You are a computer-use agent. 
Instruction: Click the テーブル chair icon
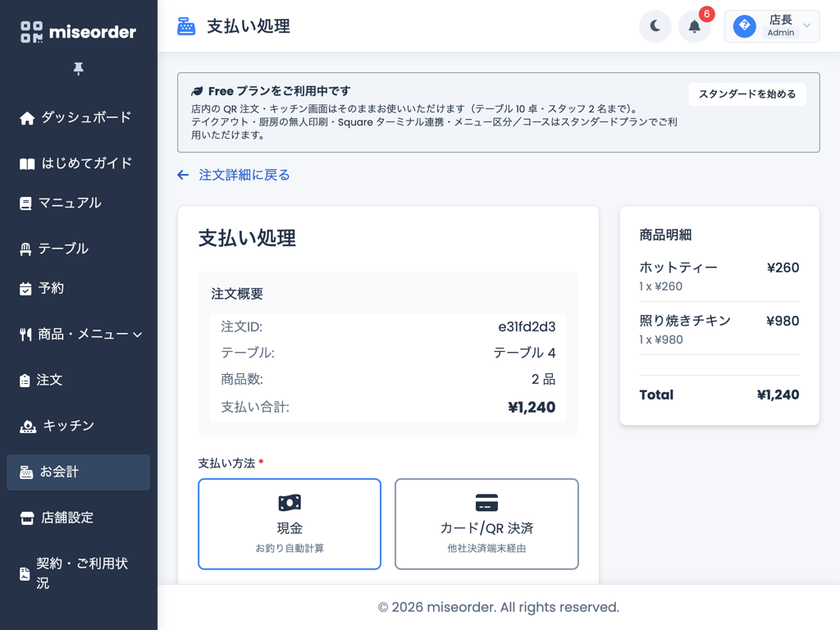point(25,249)
